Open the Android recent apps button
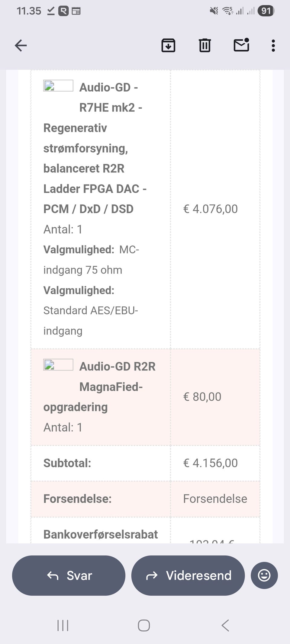 pyautogui.click(x=63, y=625)
